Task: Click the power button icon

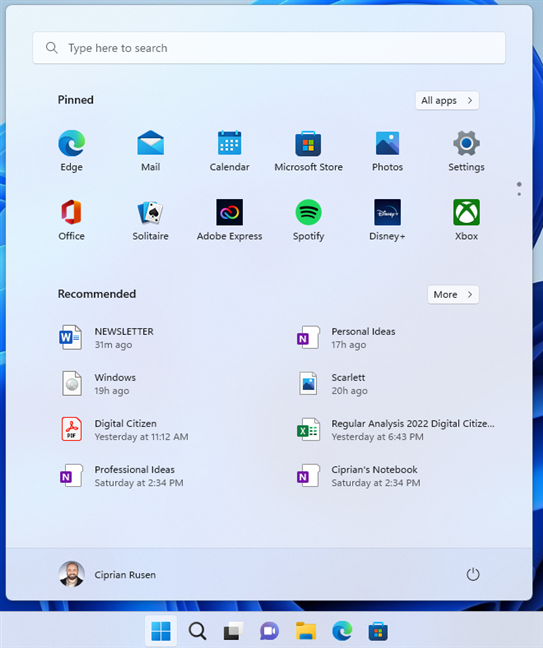Action: [473, 574]
